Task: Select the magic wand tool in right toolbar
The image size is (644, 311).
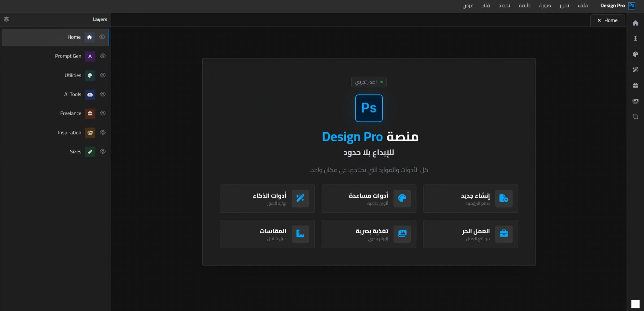Action: (635, 70)
